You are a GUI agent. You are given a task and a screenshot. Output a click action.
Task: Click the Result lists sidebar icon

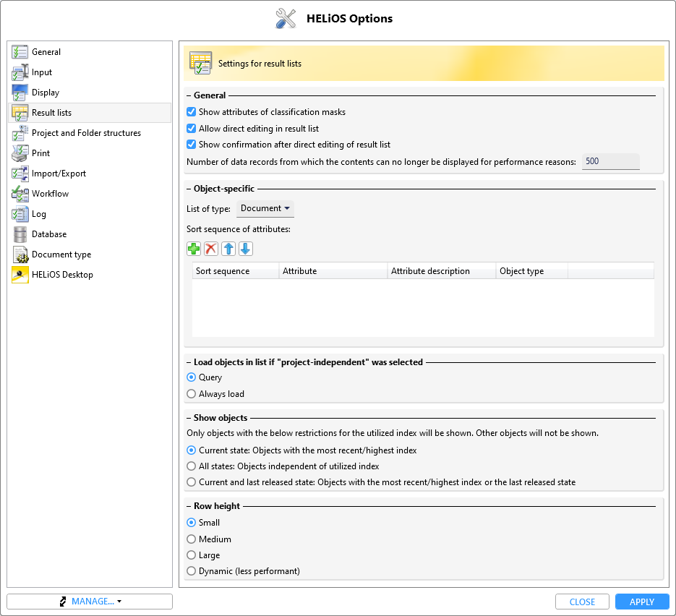click(x=20, y=113)
